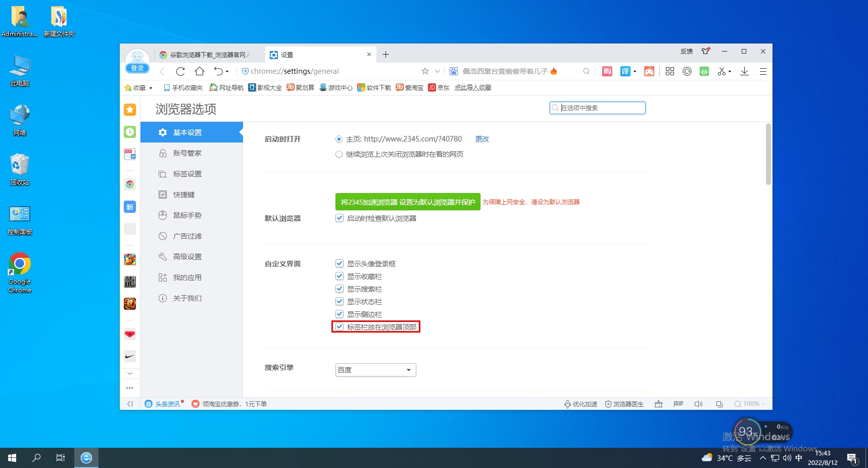This screenshot has height=468, width=868.
Task: Expand translate icon dropdown arrow
Action: 635,71
